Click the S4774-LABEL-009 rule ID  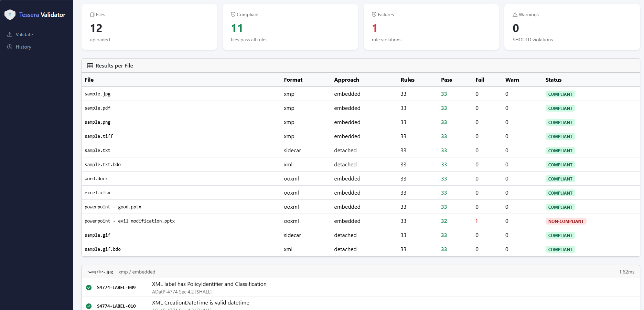point(116,288)
